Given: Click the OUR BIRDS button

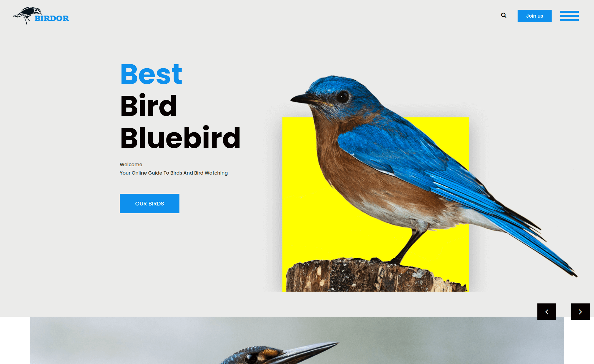Looking at the screenshot, I should point(149,203).
